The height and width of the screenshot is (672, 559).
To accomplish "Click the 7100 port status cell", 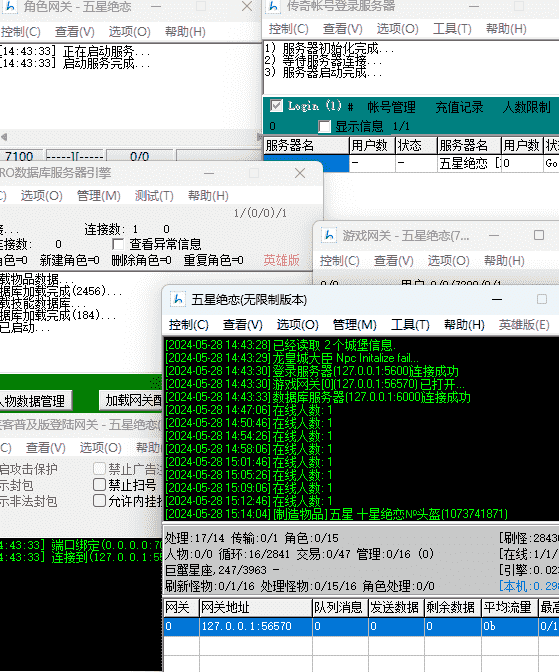I will click(x=21, y=156).
